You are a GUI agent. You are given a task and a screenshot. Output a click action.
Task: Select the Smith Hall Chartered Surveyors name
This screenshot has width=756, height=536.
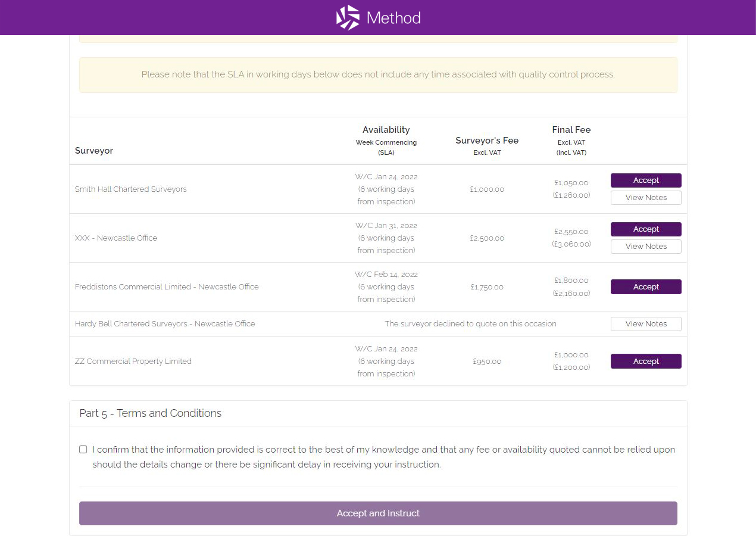pyautogui.click(x=131, y=189)
